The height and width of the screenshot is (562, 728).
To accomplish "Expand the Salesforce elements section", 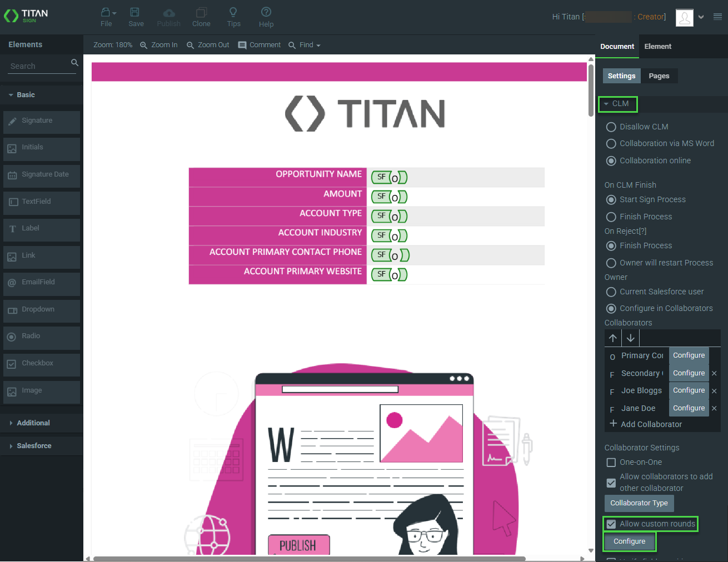I will tap(34, 445).
